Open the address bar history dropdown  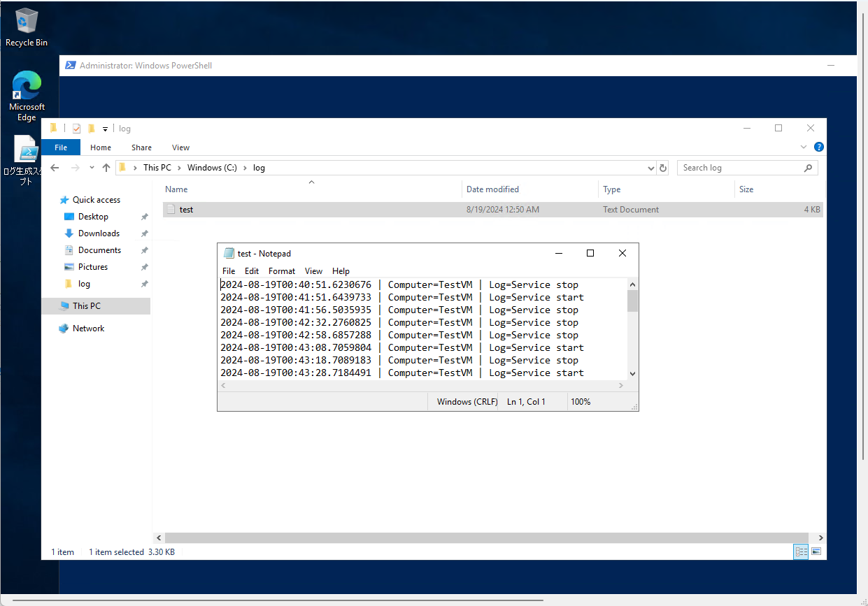pos(651,167)
